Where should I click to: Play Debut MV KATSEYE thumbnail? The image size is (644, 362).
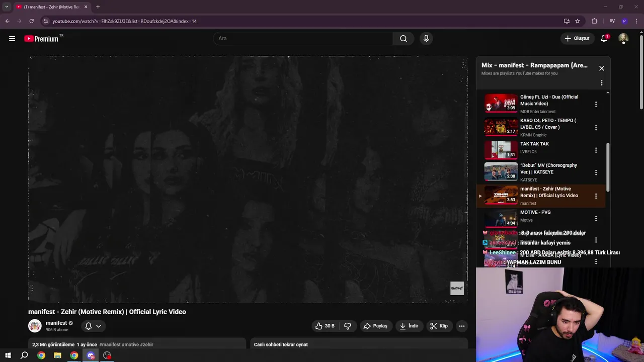(501, 172)
